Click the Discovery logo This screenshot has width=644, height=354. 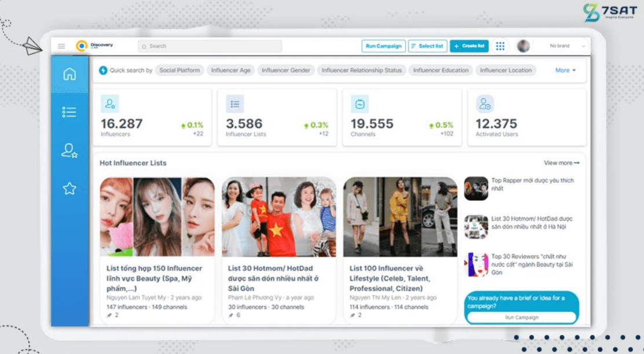tap(94, 46)
